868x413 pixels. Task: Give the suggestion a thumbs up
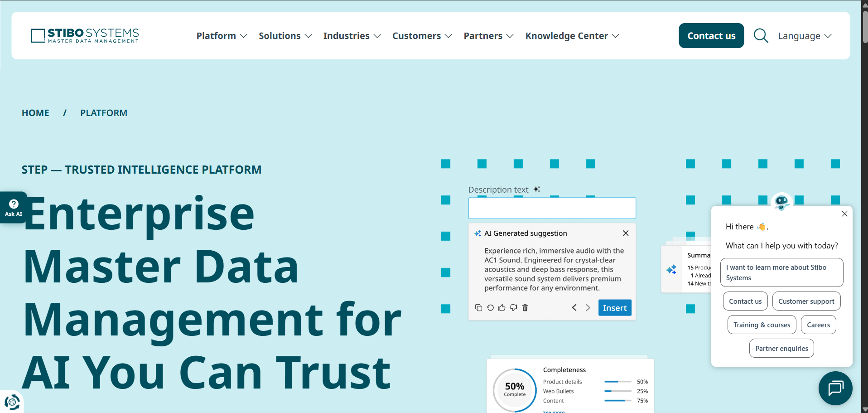click(502, 308)
